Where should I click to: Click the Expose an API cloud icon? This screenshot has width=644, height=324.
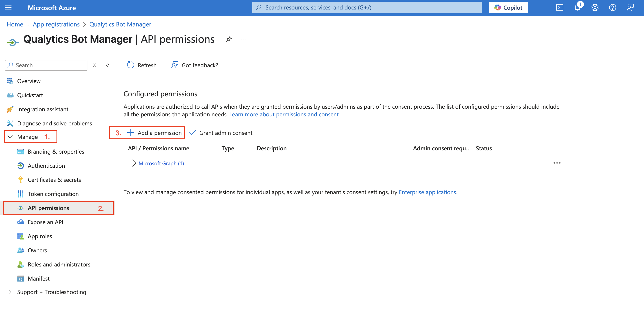tap(21, 222)
